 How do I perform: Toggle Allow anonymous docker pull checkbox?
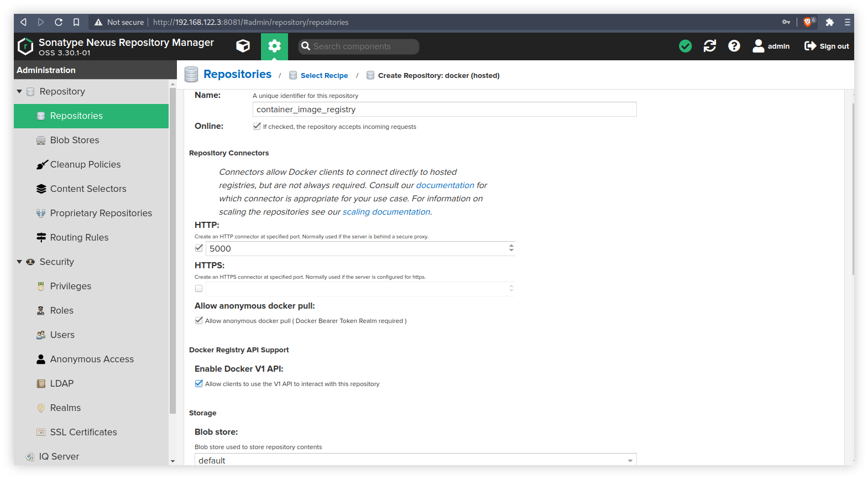pyautogui.click(x=198, y=320)
